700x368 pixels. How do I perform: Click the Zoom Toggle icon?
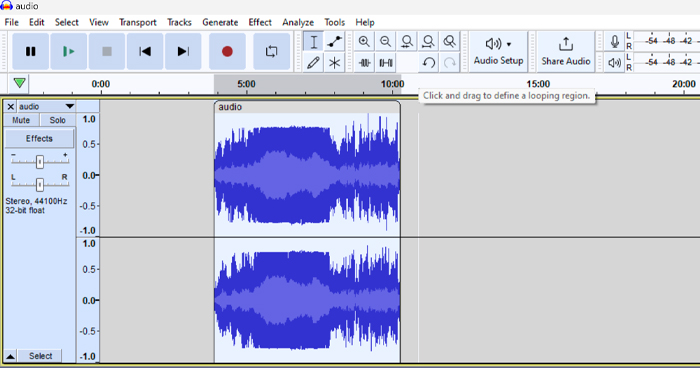(x=450, y=42)
